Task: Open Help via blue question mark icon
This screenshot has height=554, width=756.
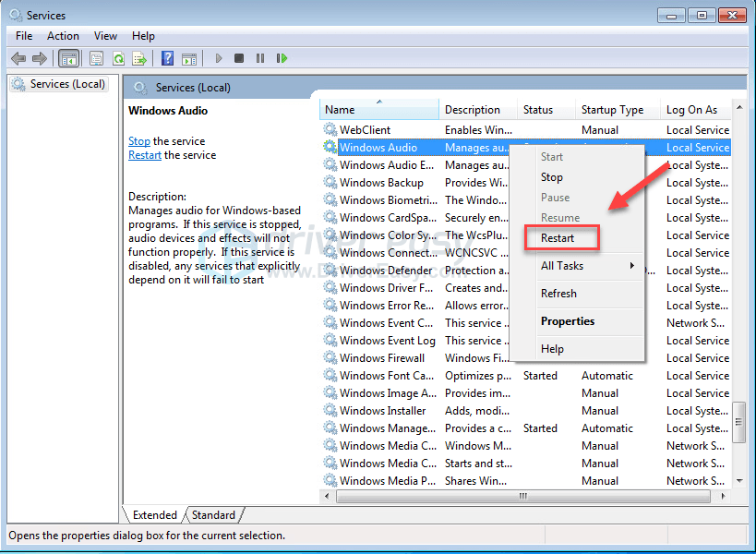Action: click(x=167, y=58)
